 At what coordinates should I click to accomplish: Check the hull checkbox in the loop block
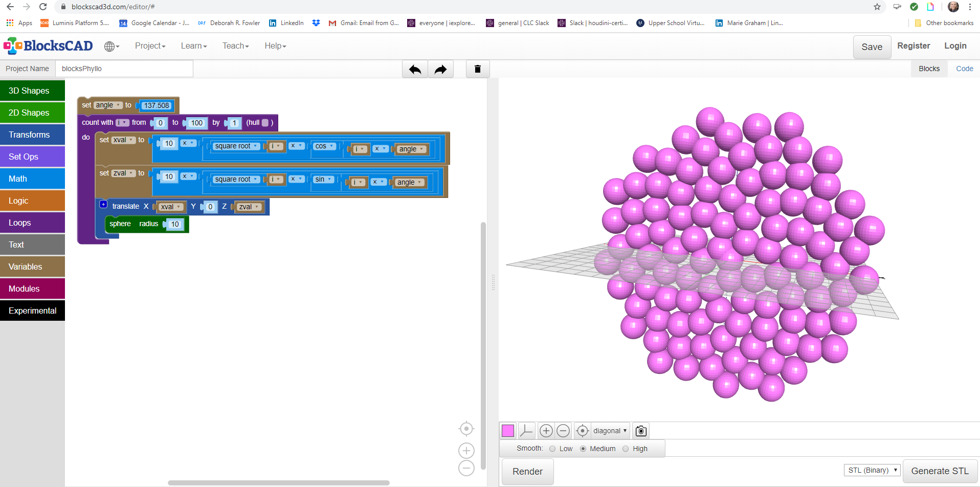point(265,123)
